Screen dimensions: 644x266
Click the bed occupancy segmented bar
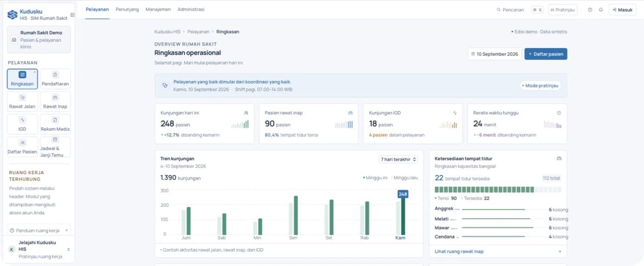[498, 190]
